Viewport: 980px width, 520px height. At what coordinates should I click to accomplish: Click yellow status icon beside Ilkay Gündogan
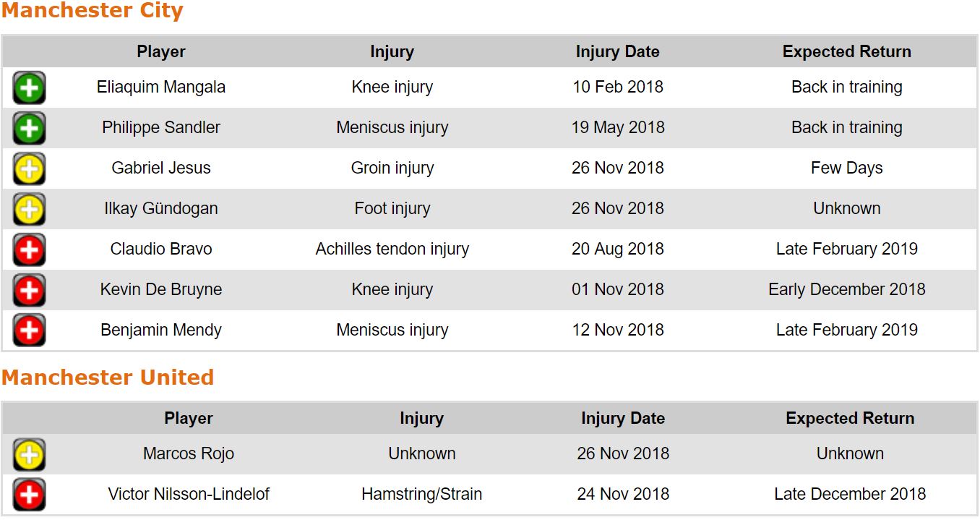(29, 210)
